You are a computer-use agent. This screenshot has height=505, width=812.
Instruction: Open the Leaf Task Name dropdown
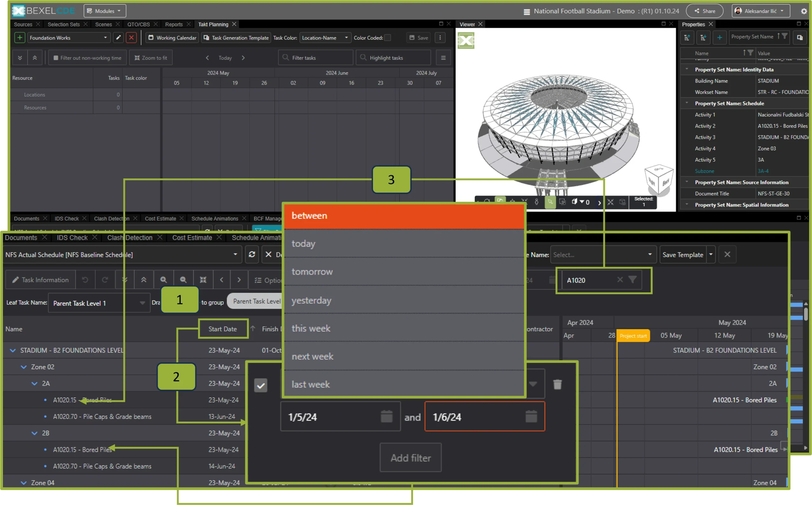(99, 303)
